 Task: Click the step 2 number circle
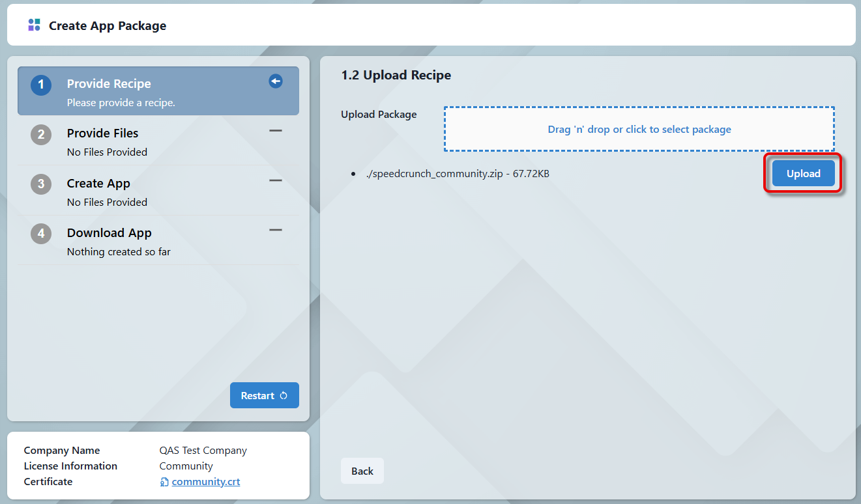coord(41,135)
